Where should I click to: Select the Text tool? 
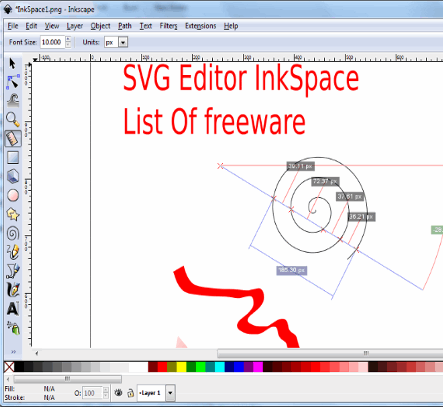[x=13, y=309]
